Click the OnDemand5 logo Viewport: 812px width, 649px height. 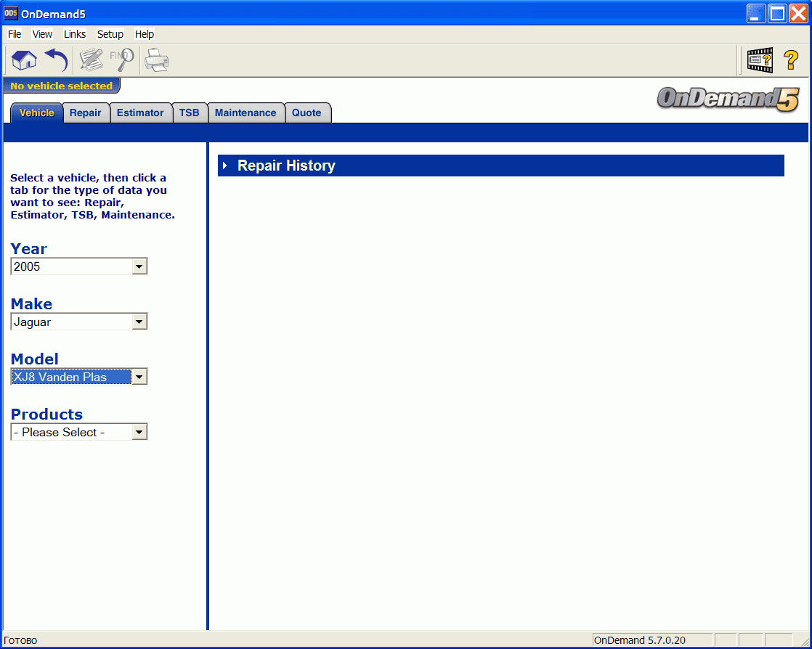728,99
